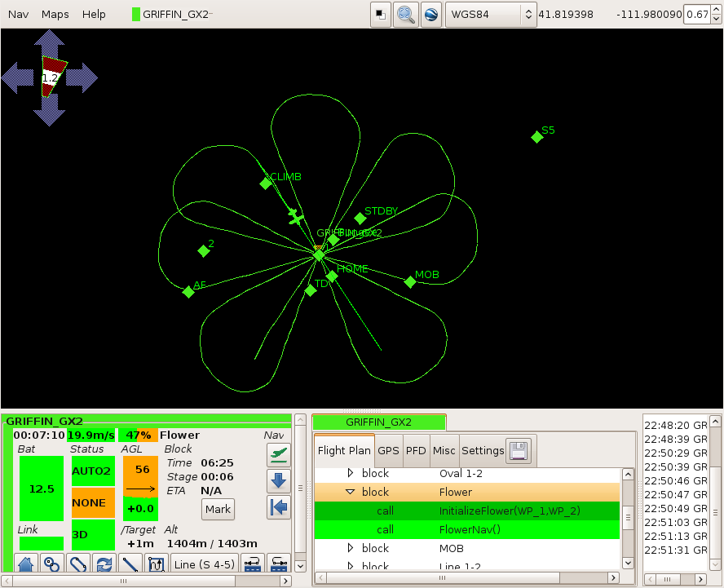
Task: Click the down pan arrow on map
Action: click(x=49, y=110)
